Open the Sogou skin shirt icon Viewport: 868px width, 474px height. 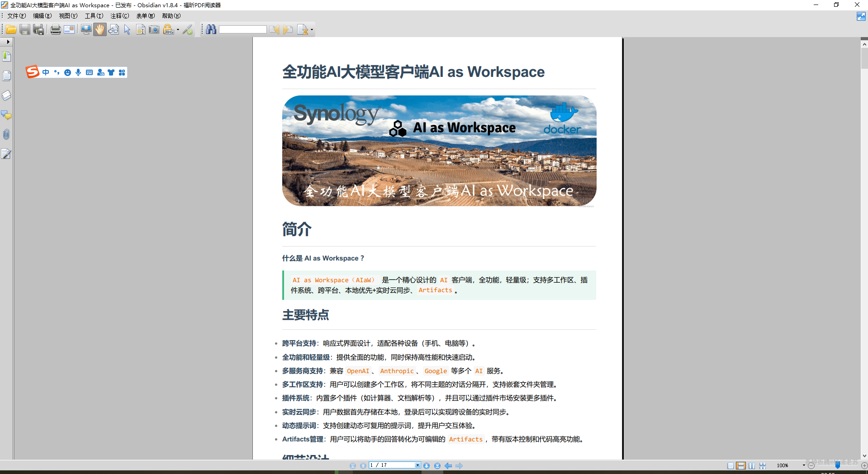click(x=111, y=72)
